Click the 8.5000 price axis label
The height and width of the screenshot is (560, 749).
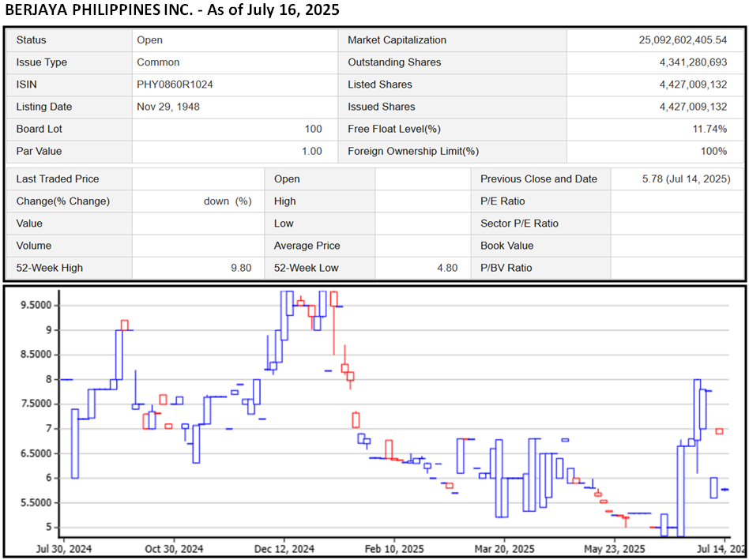tap(36, 355)
